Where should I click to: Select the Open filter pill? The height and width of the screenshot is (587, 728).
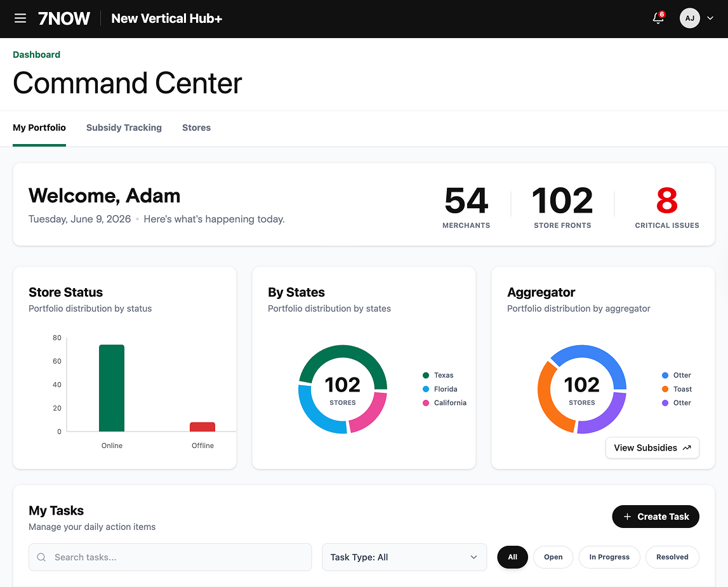tap(553, 557)
